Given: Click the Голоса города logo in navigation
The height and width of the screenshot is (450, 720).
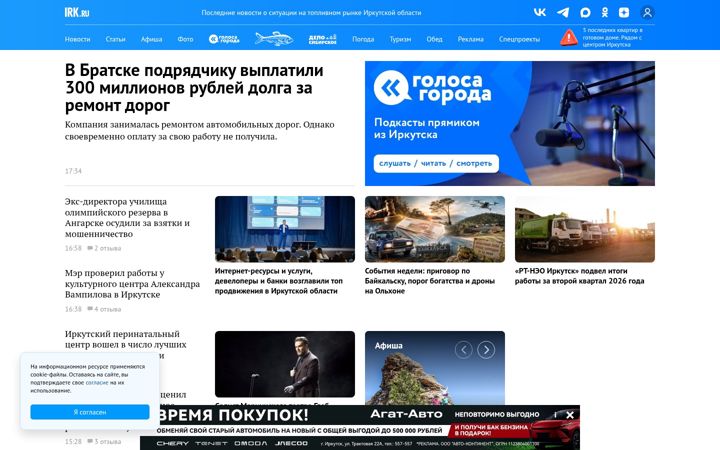Looking at the screenshot, I should pyautogui.click(x=224, y=39).
